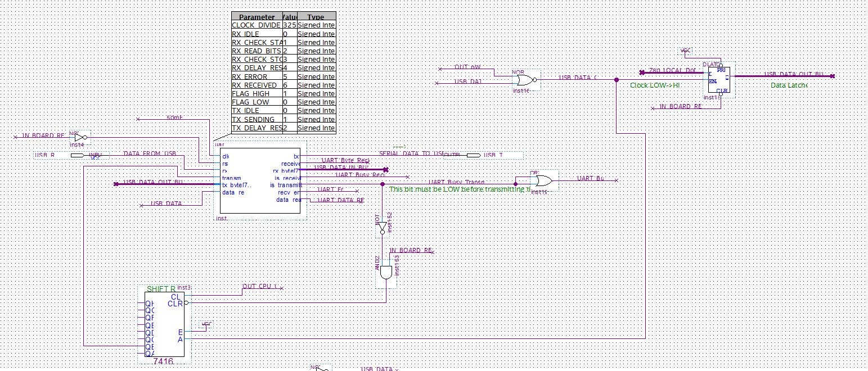
Task: Click the FLAG_LOW parameter row
Action: tap(284, 102)
